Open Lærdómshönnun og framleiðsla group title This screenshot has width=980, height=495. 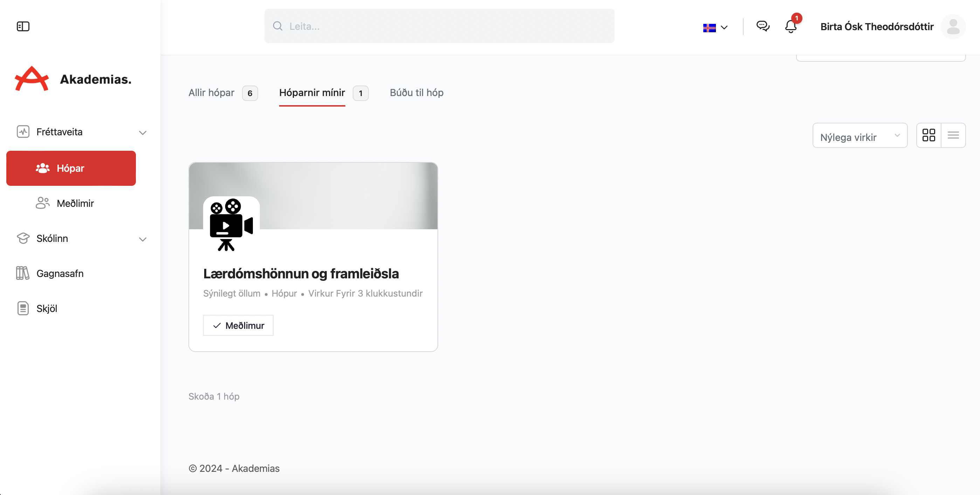point(301,273)
